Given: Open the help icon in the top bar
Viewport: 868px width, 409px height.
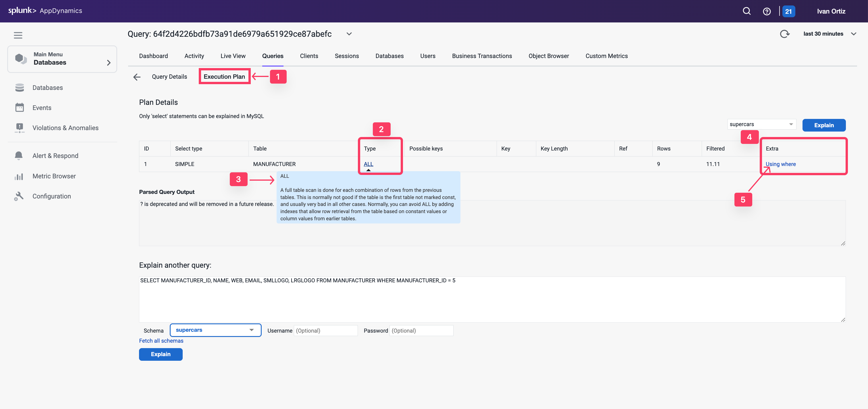Looking at the screenshot, I should click(x=767, y=11).
